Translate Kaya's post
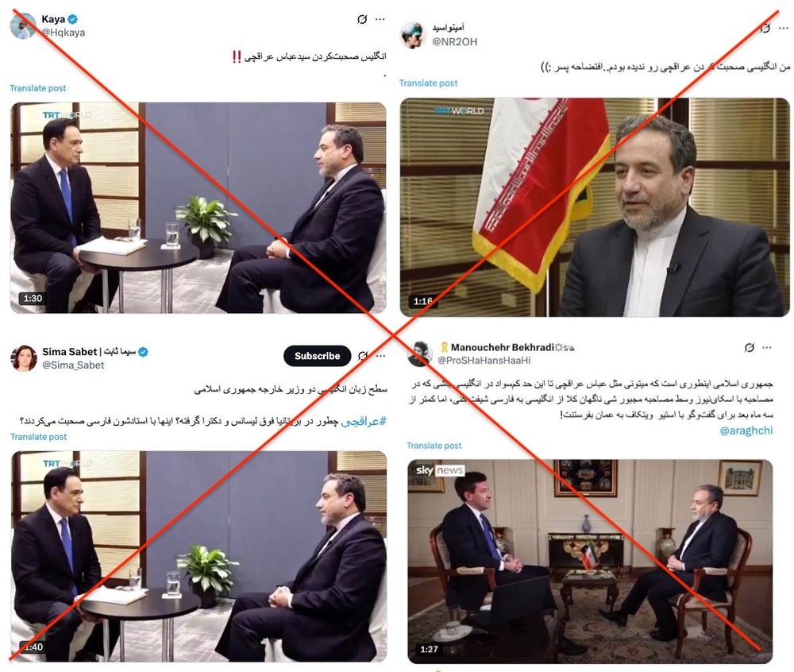The width and height of the screenshot is (794, 672). click(x=38, y=88)
